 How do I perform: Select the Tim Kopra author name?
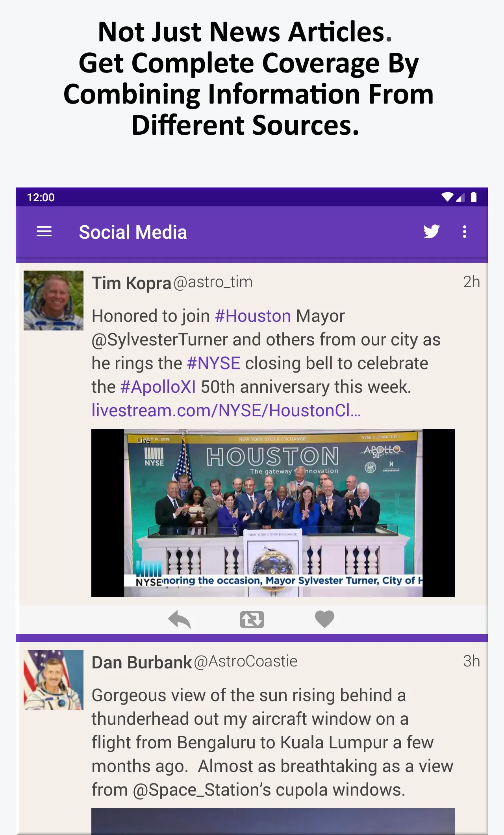[x=132, y=283]
